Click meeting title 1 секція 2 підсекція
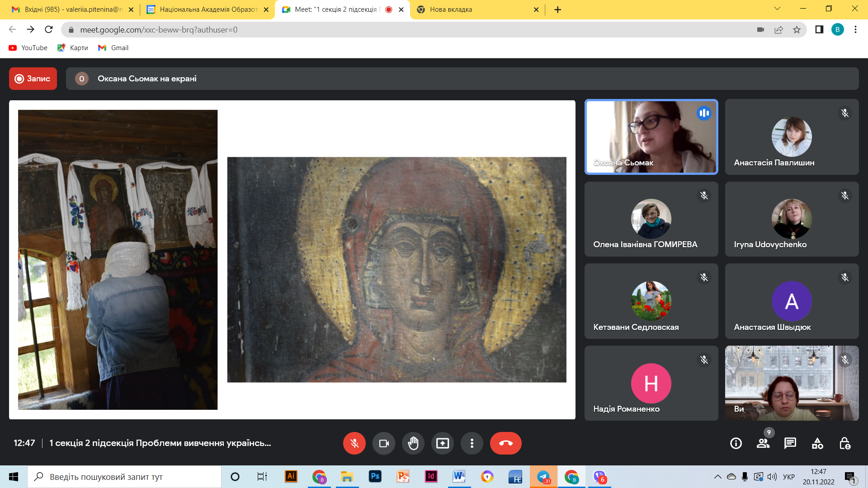Image resolution: width=868 pixels, height=488 pixels. pyautogui.click(x=160, y=443)
